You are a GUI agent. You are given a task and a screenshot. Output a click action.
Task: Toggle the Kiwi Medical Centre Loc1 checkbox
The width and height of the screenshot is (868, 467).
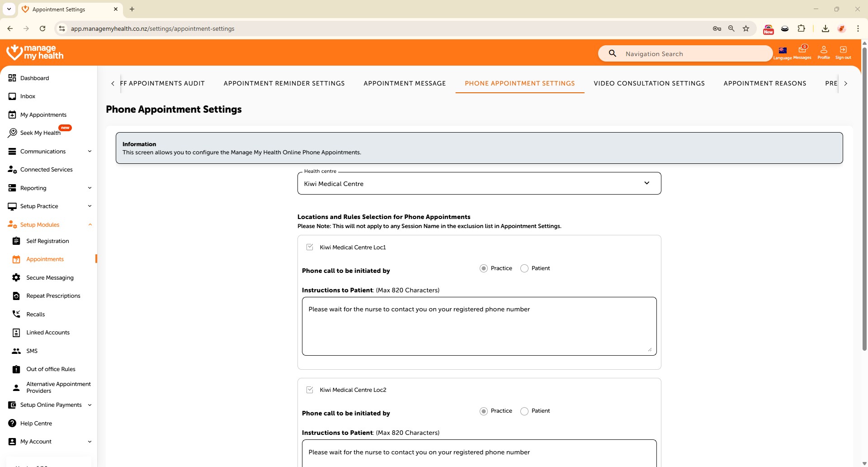click(310, 247)
